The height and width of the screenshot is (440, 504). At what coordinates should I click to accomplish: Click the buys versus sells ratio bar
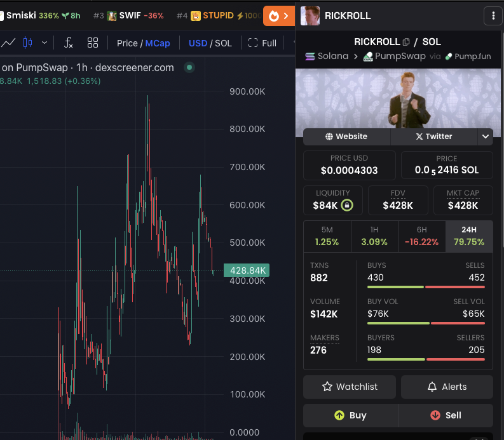(x=426, y=287)
